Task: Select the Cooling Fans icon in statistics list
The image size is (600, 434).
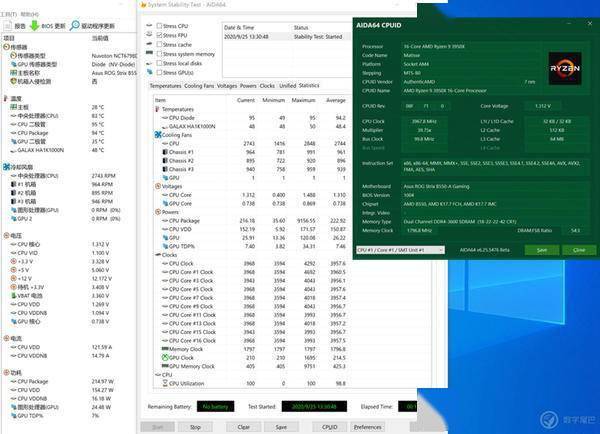Action: point(158,135)
